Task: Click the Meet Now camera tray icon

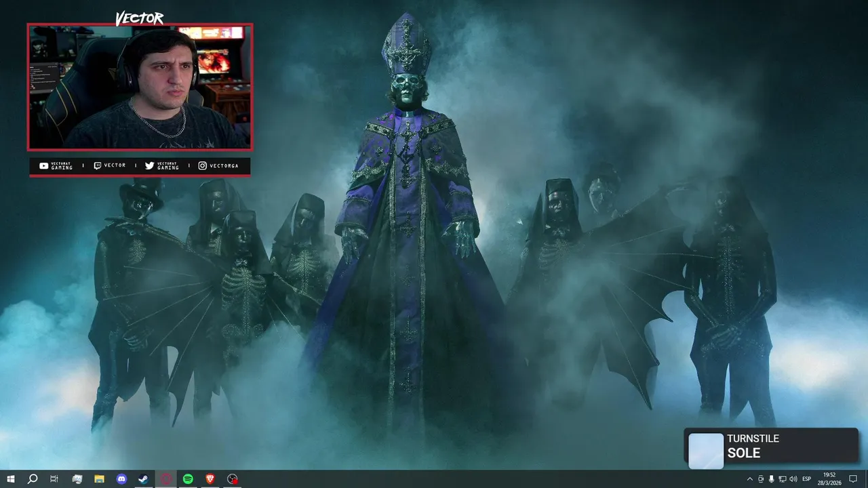Action: (x=761, y=479)
